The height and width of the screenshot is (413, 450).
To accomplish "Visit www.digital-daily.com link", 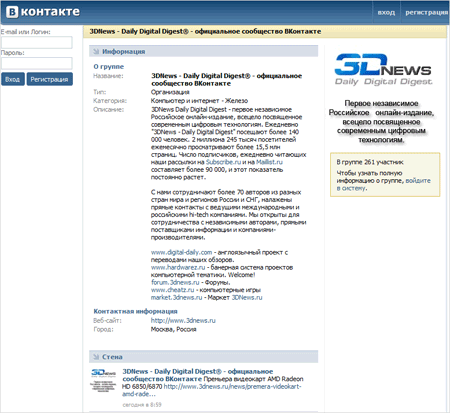I will 181,252.
